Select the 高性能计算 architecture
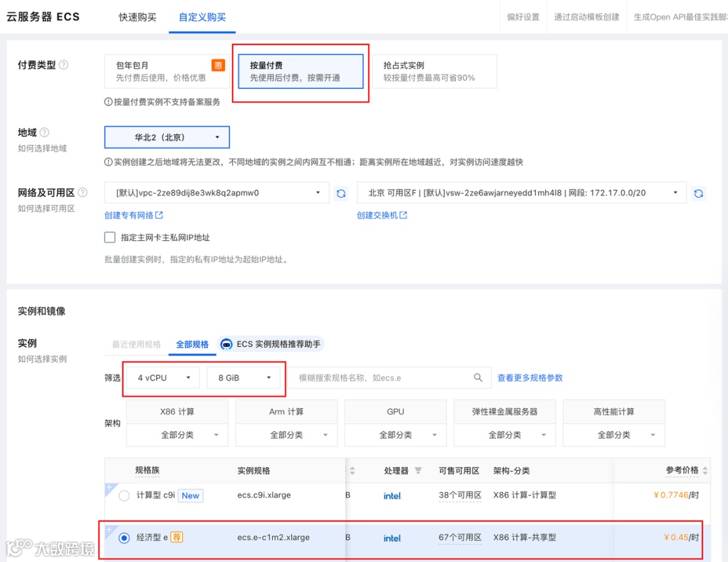 (x=614, y=412)
